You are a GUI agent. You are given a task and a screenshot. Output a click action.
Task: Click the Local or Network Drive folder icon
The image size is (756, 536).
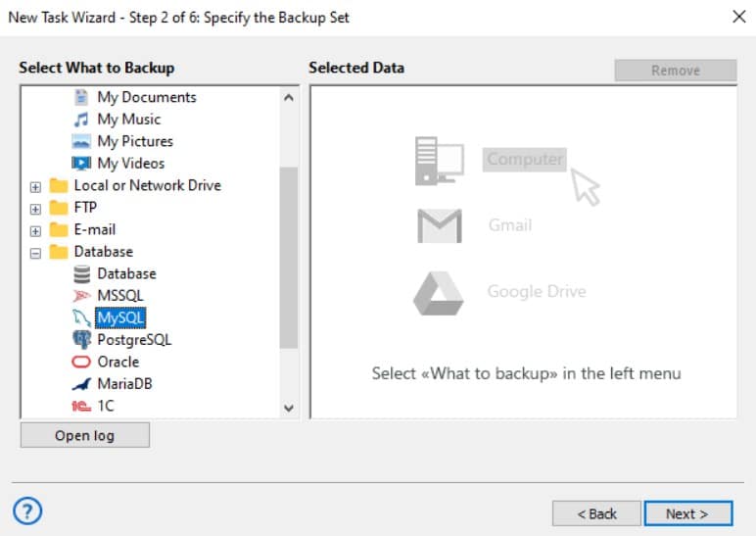point(59,185)
